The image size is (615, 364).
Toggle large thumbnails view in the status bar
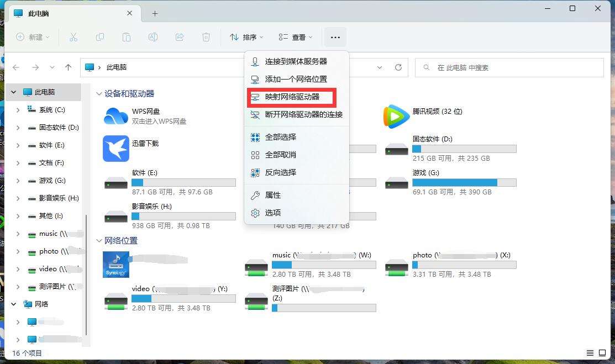(602, 352)
